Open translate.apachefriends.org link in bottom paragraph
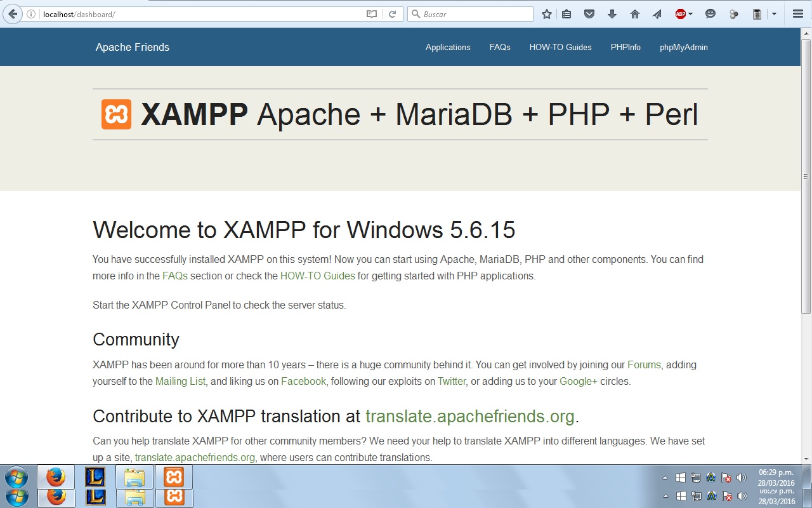Image resolution: width=812 pixels, height=508 pixels. tap(195, 457)
